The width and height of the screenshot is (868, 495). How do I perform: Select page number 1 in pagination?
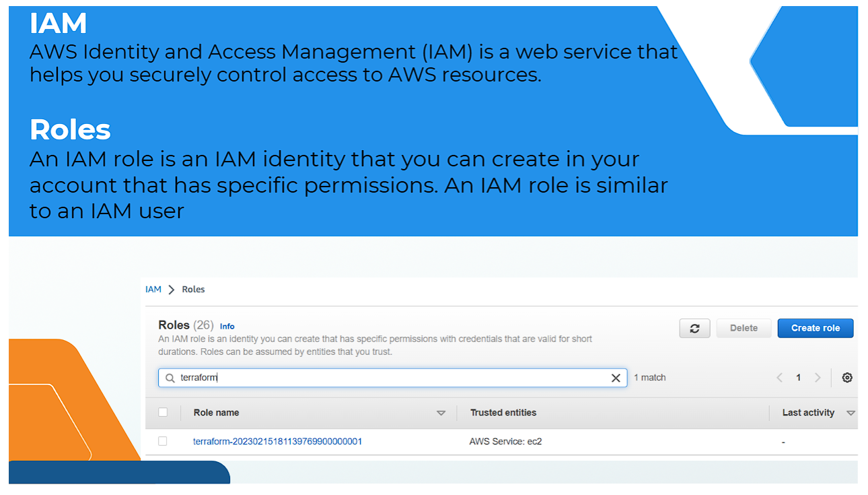coord(799,378)
